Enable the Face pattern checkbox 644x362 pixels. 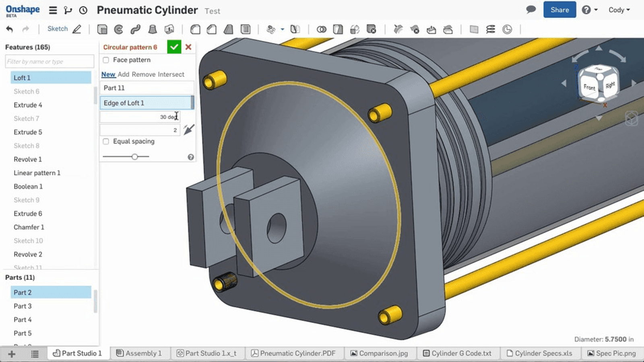coord(106,60)
